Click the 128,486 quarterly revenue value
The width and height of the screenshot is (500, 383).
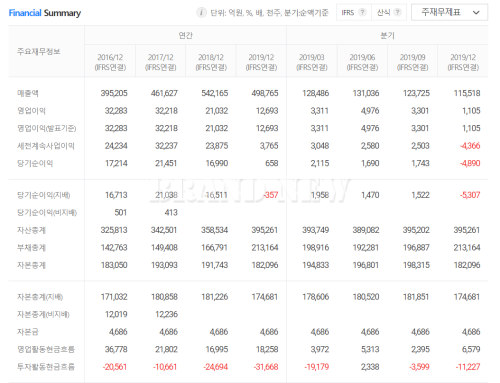[x=316, y=93]
